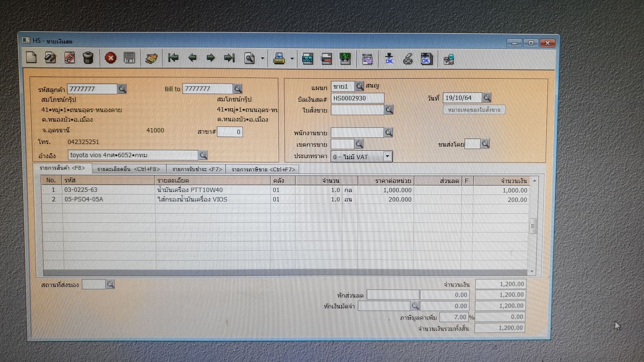Click the จำนวนเงิน column header in grid
Image resolution: width=644 pixels, height=362 pixels.
(501, 181)
